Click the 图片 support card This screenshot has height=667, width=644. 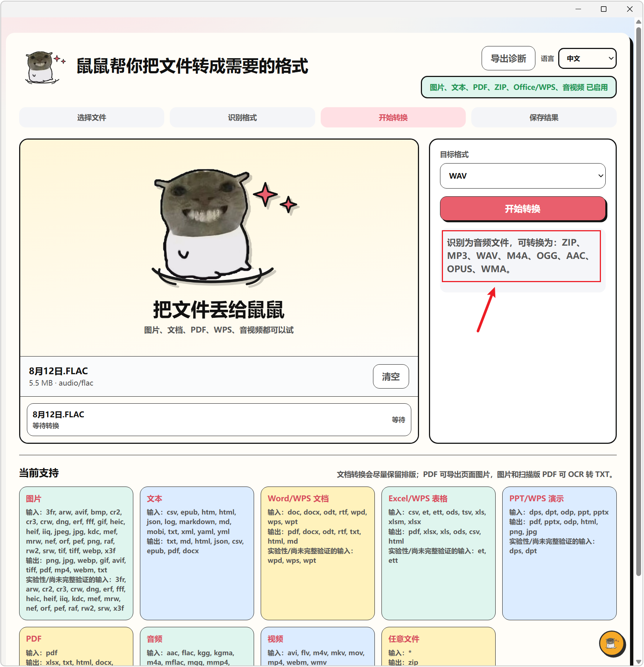[x=76, y=553]
